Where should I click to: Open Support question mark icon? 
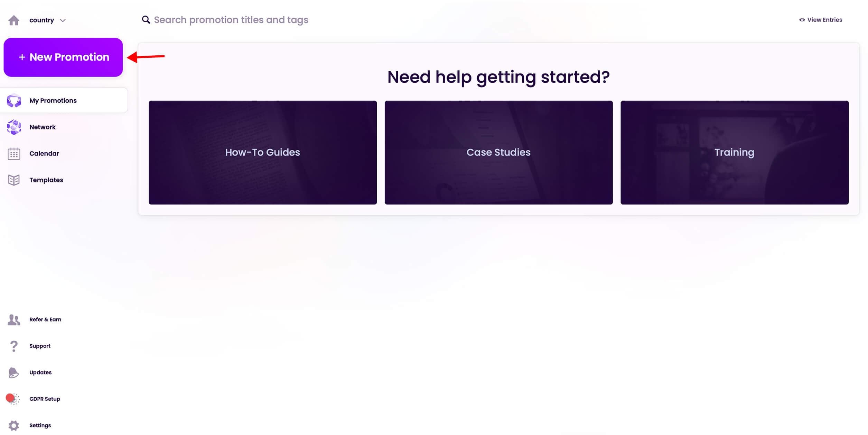tap(14, 346)
